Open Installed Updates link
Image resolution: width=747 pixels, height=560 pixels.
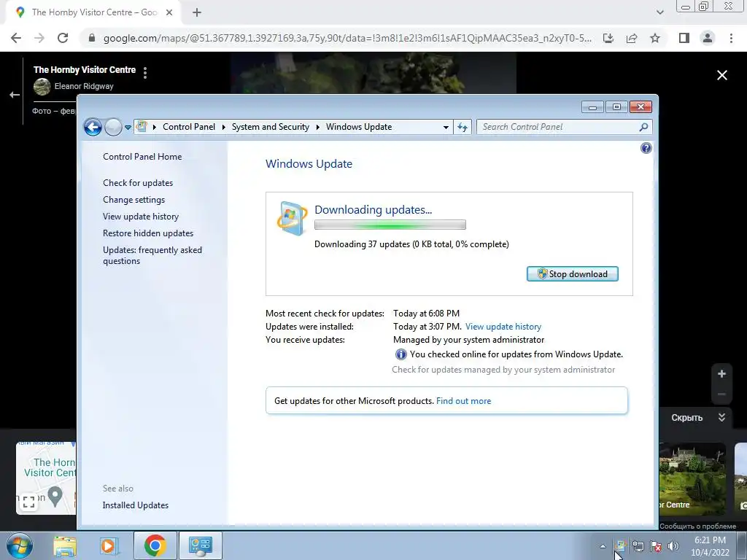[135, 505]
